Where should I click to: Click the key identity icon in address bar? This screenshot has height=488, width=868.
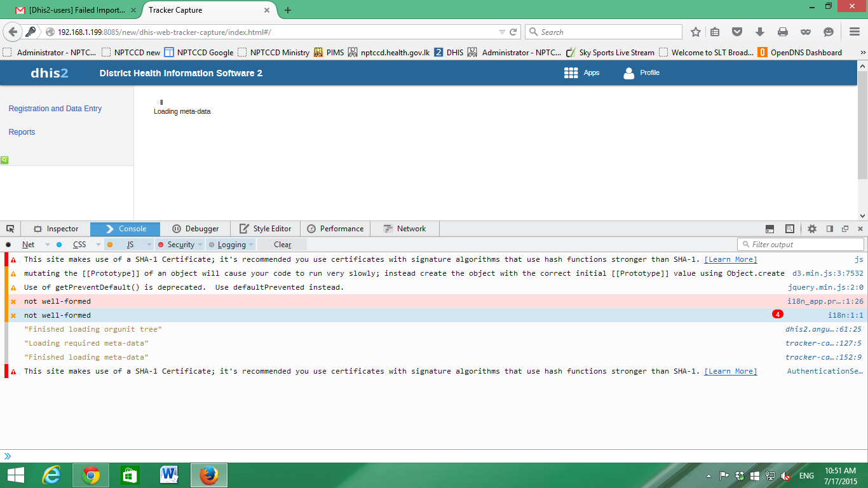point(31,32)
